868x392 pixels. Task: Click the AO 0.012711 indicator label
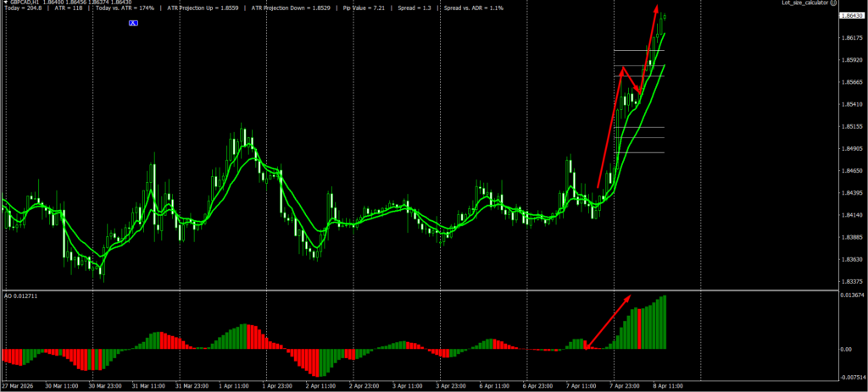coord(19,296)
